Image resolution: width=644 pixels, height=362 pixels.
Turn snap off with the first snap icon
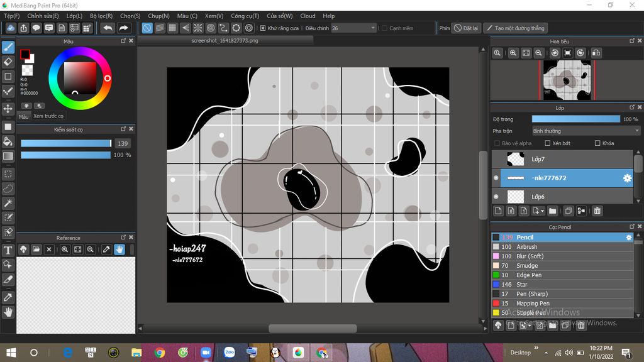pyautogui.click(x=147, y=28)
